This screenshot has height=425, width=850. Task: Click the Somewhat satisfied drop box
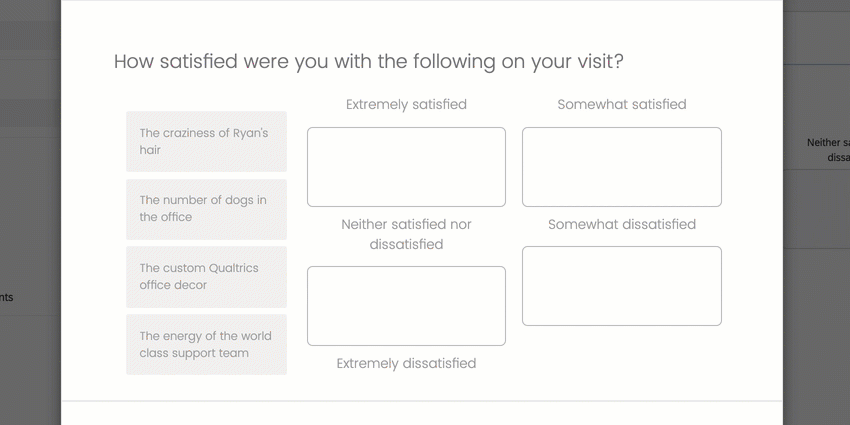pos(621,167)
